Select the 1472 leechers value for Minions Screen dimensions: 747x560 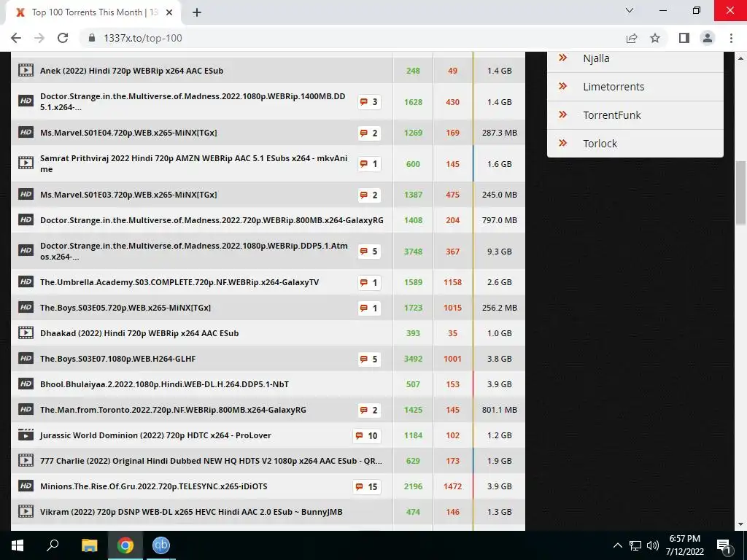pyautogui.click(x=452, y=486)
